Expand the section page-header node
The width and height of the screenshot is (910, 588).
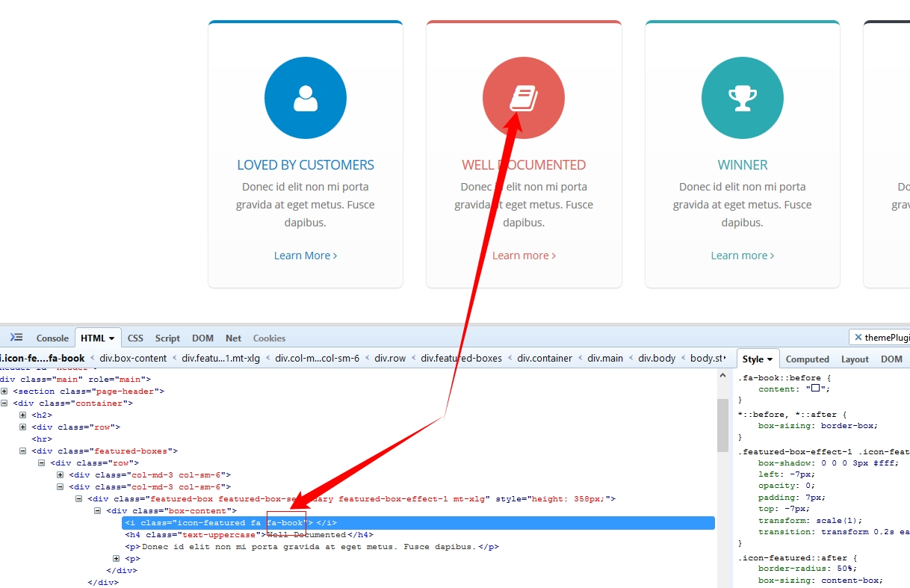[4, 392]
